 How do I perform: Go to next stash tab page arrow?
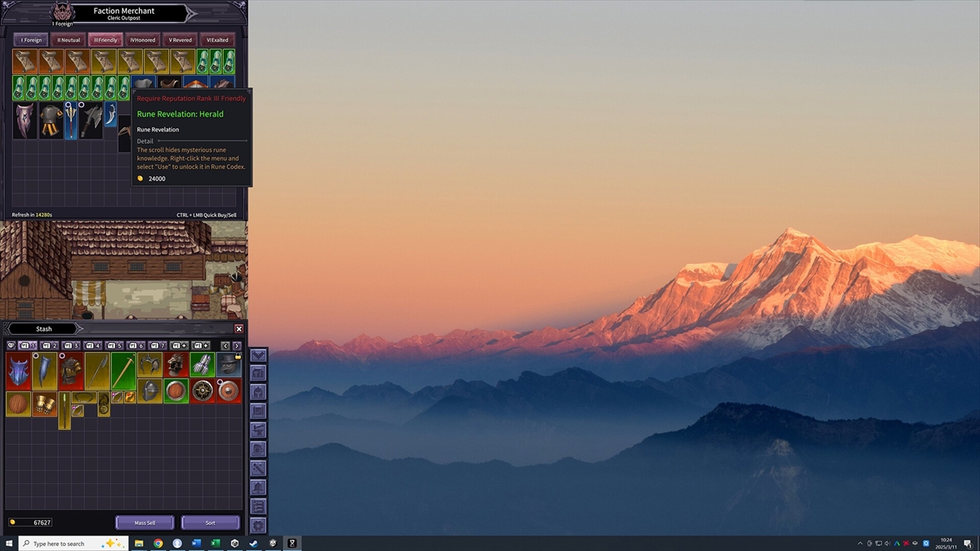pos(237,345)
